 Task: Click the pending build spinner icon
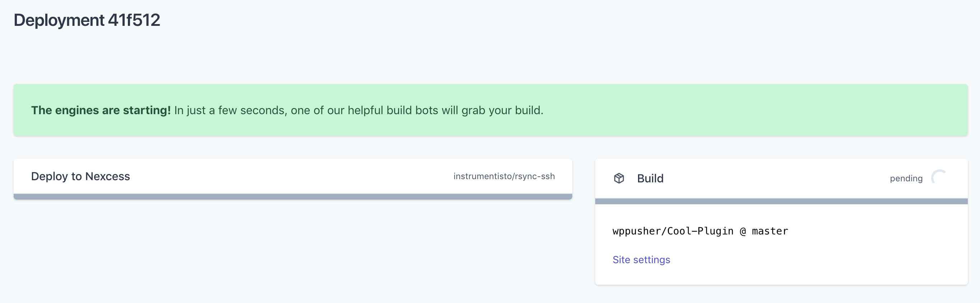[x=939, y=178]
